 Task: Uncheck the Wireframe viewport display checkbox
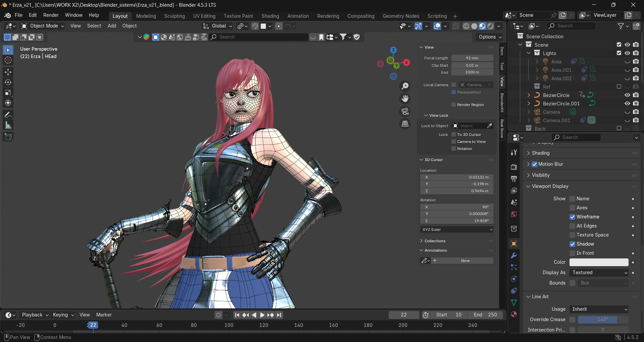click(x=573, y=217)
